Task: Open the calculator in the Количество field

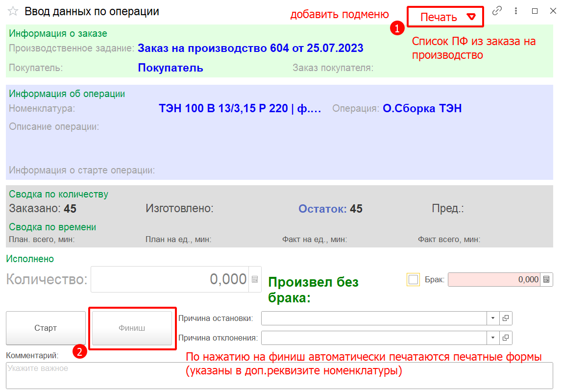Action: pyautogui.click(x=255, y=279)
